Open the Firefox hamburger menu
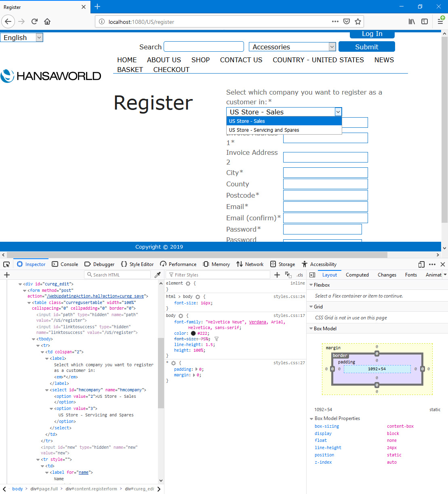Image resolution: width=448 pixels, height=494 pixels. pos(440,21)
